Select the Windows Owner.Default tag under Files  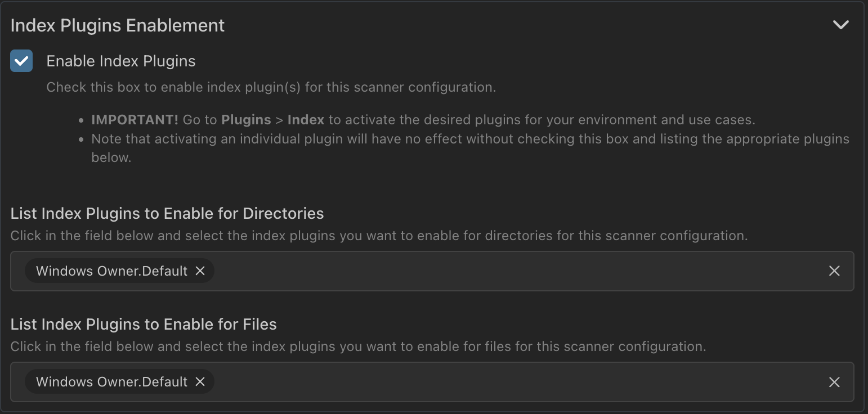[x=111, y=382]
